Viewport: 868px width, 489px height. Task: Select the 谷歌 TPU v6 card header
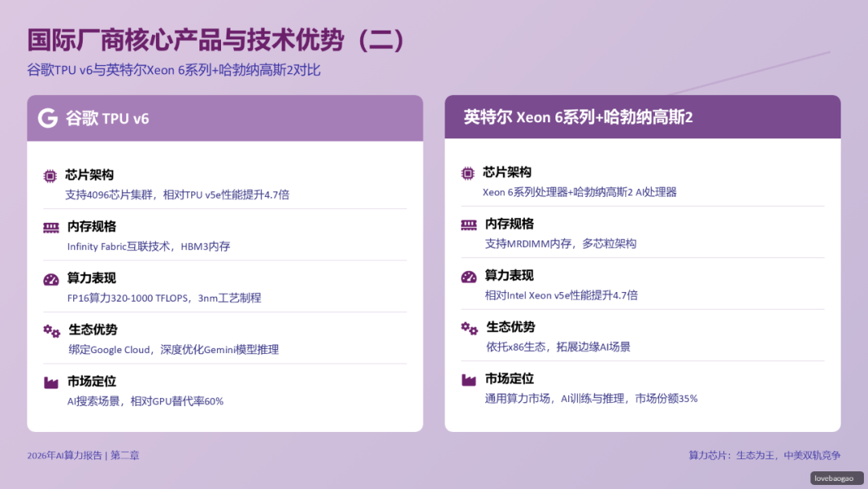pyautogui.click(x=225, y=118)
